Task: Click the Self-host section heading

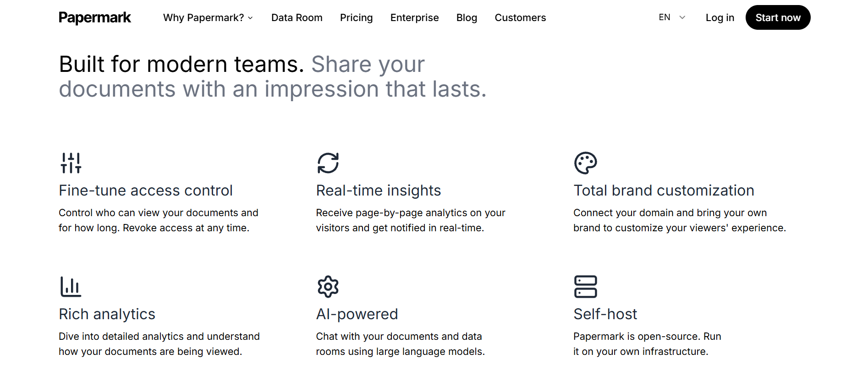Action: click(x=605, y=314)
